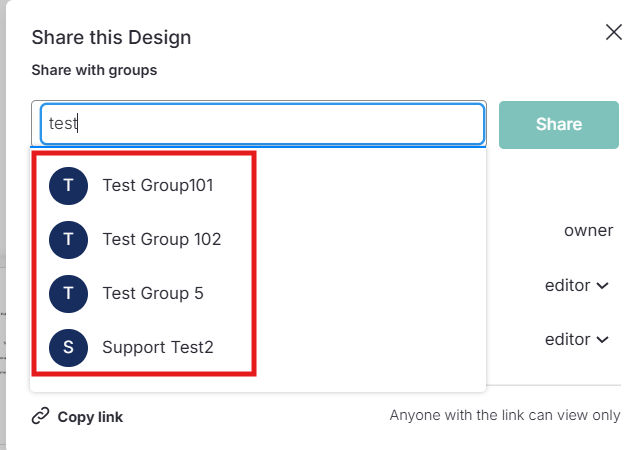Image resolution: width=636 pixels, height=450 pixels.
Task: Close the Share this Design dialog
Action: coord(614,33)
